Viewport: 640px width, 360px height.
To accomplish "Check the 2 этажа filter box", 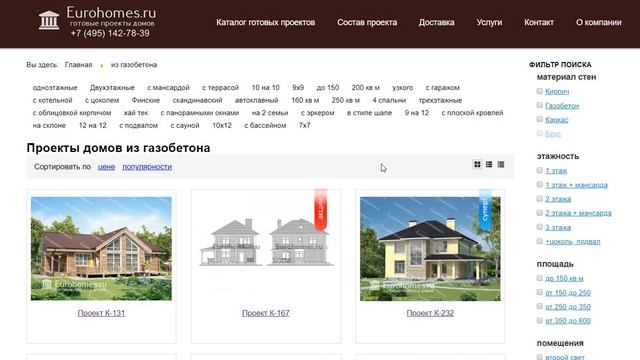I will 540,199.
